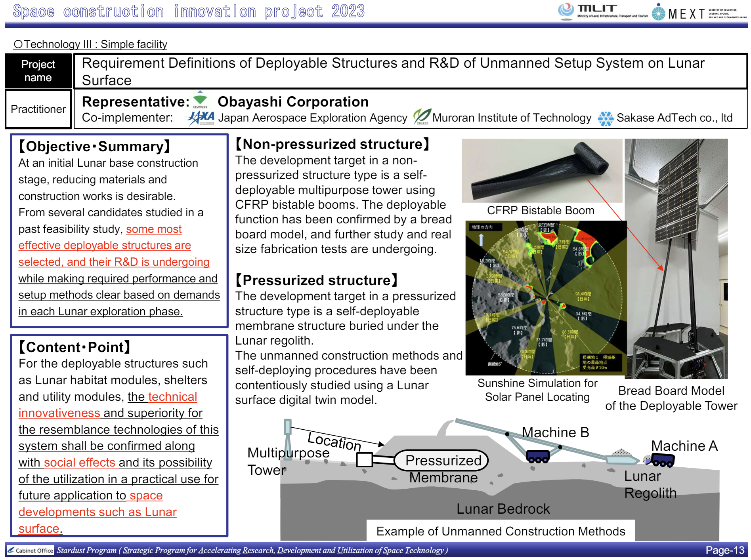Select the Technology III : Simple facility heading
This screenshot has width=751, height=560.
pyautogui.click(x=90, y=44)
